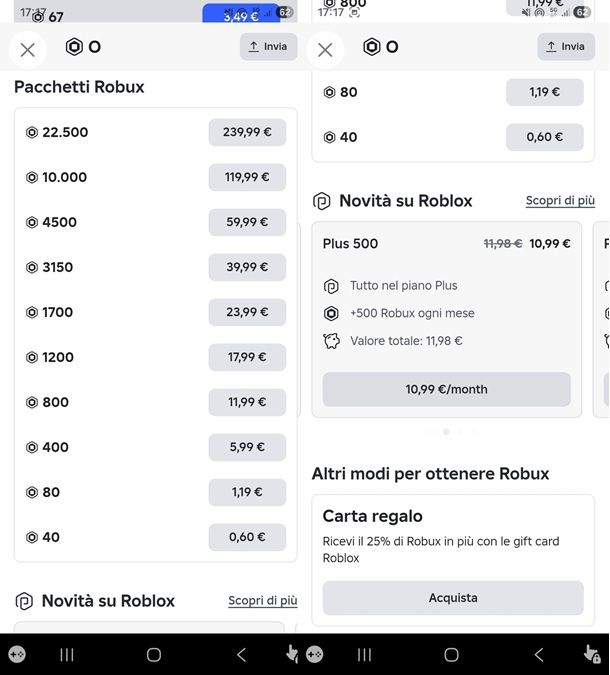Tap the right Invia upload button
Viewport: 610px width, 675px height.
pyautogui.click(x=566, y=46)
